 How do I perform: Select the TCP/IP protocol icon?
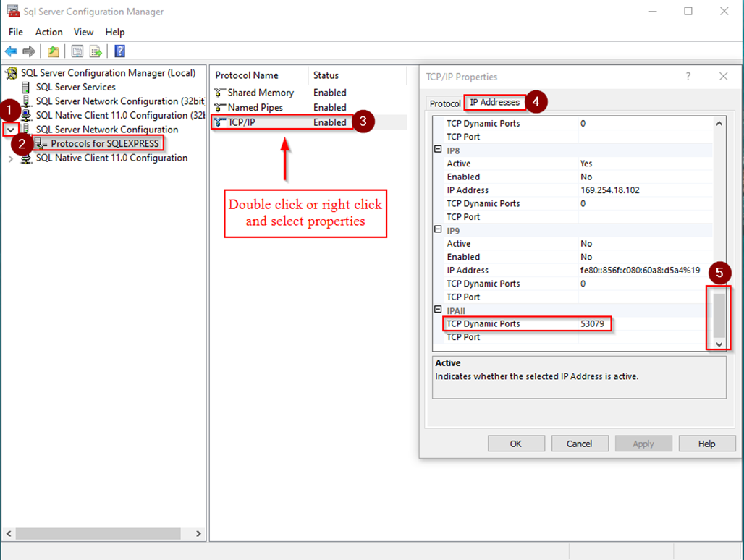219,122
